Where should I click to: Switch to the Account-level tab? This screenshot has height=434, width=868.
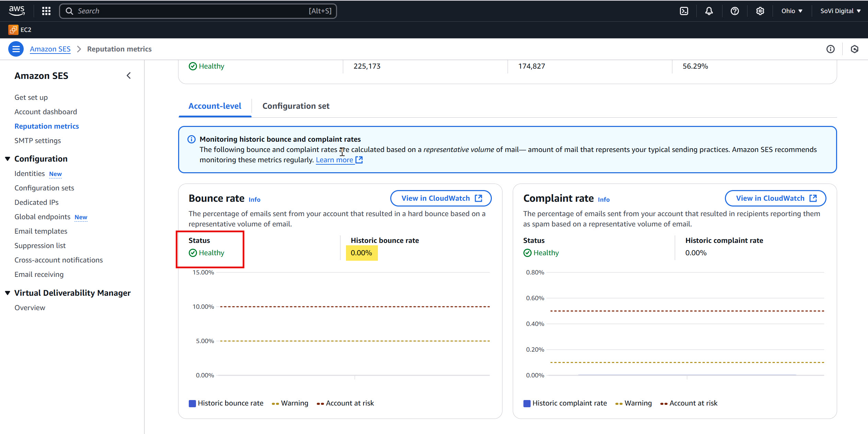coord(215,106)
